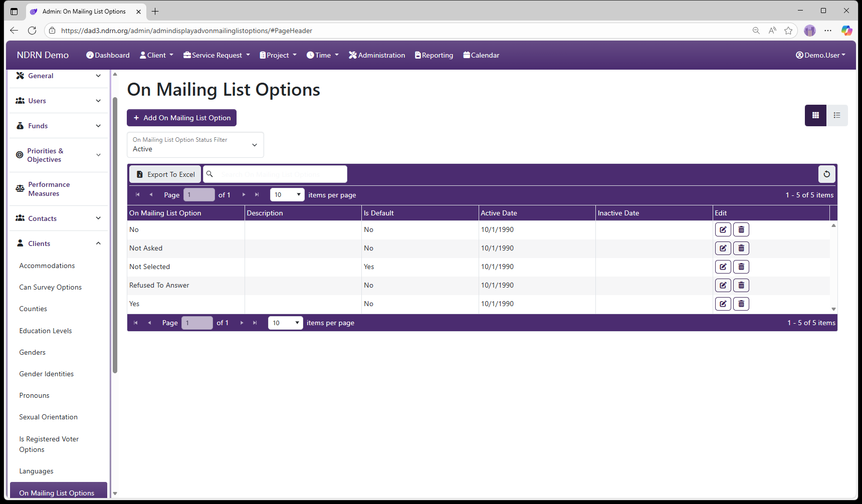
Task: Click the sidebar vertical scrollbar
Action: click(115, 235)
